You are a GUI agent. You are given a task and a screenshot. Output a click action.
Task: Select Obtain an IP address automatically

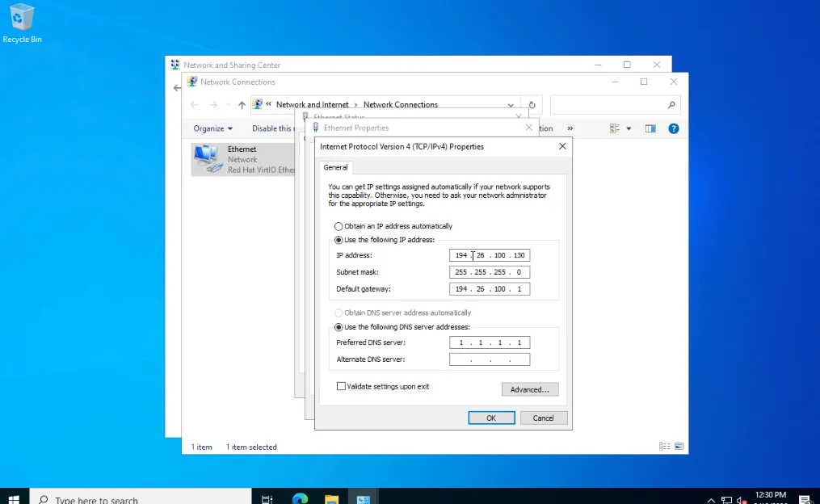(339, 226)
